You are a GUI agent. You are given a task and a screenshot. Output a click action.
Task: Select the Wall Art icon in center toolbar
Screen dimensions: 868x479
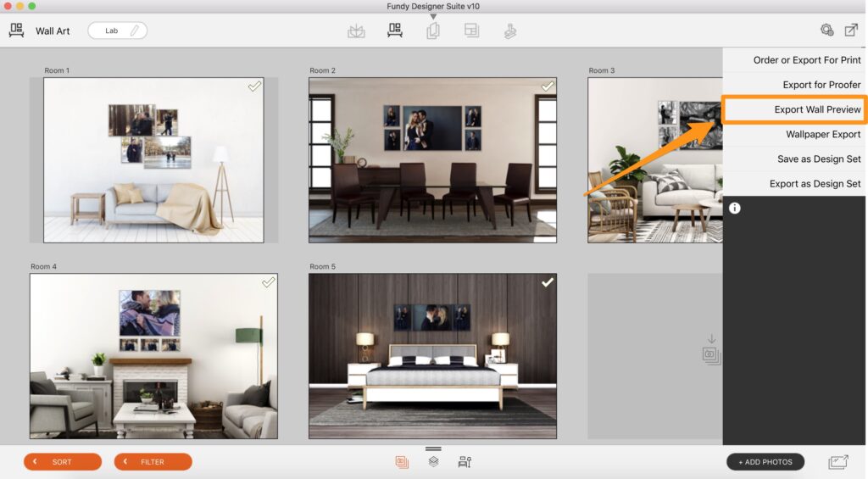click(x=395, y=30)
